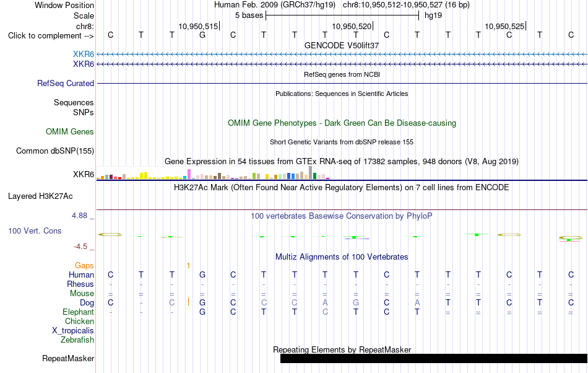Click the 10,950,520 position marker
Image resolution: width=588 pixels, height=373 pixels.
coord(352,26)
